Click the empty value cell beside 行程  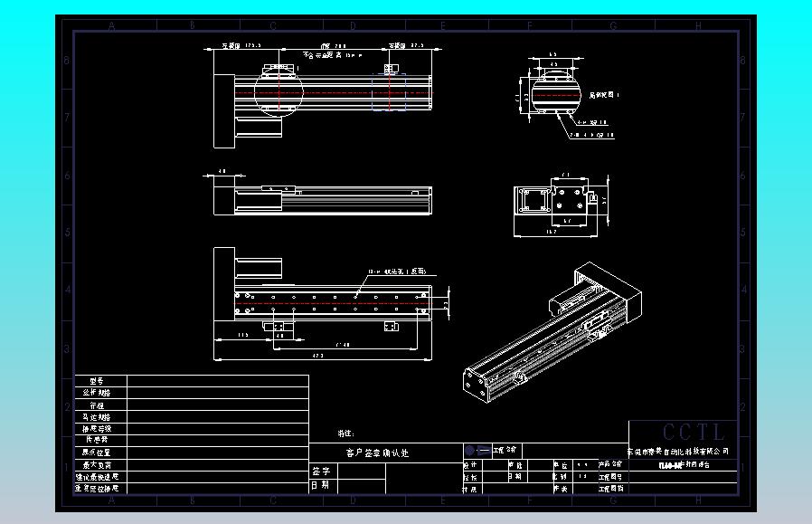218,405
